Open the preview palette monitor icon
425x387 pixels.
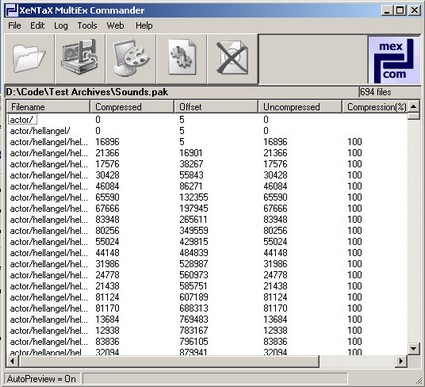coord(131,59)
